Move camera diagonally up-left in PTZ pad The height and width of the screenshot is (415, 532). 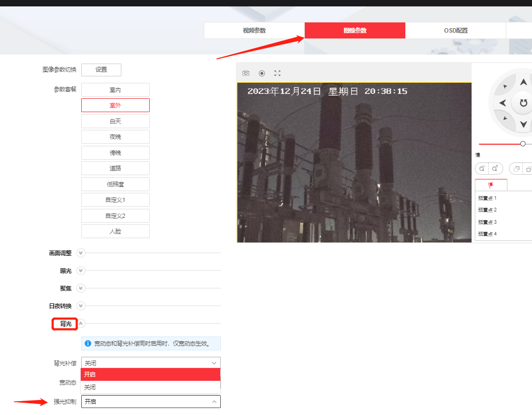point(505,87)
